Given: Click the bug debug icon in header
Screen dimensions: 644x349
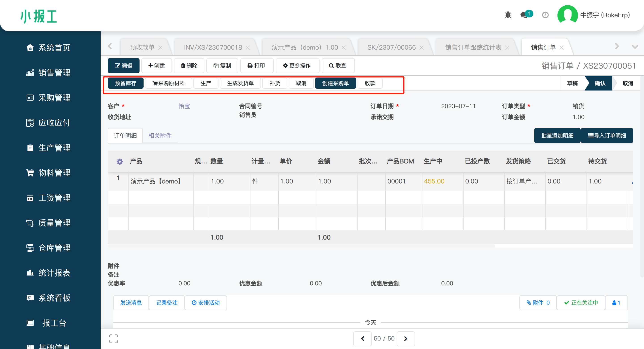Looking at the screenshot, I should [508, 15].
